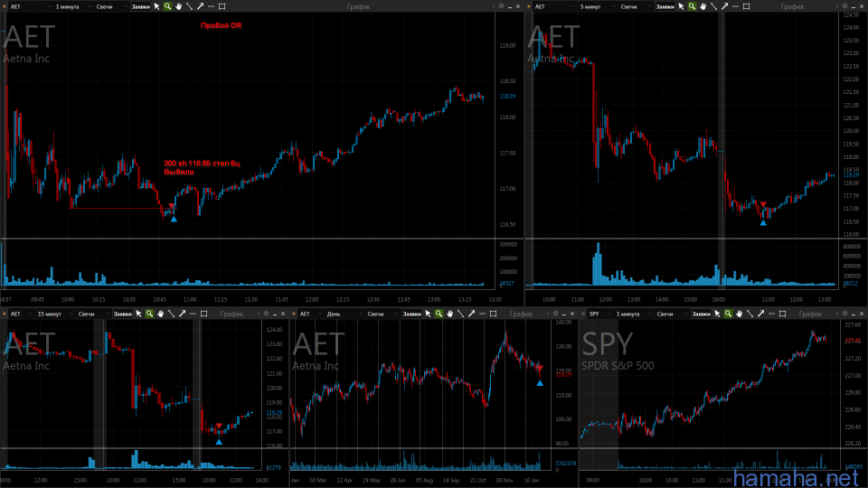Open settings gear of the 5 минут AET chart
This screenshot has width=868, height=488.
[x=844, y=6]
